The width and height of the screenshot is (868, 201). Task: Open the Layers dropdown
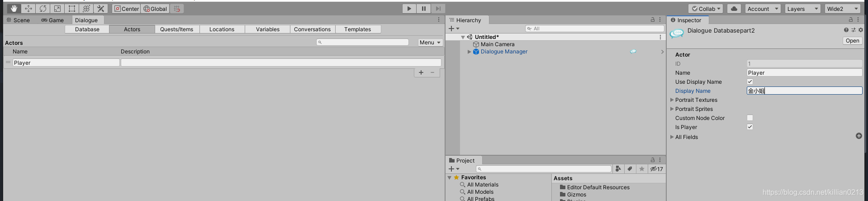(x=802, y=9)
